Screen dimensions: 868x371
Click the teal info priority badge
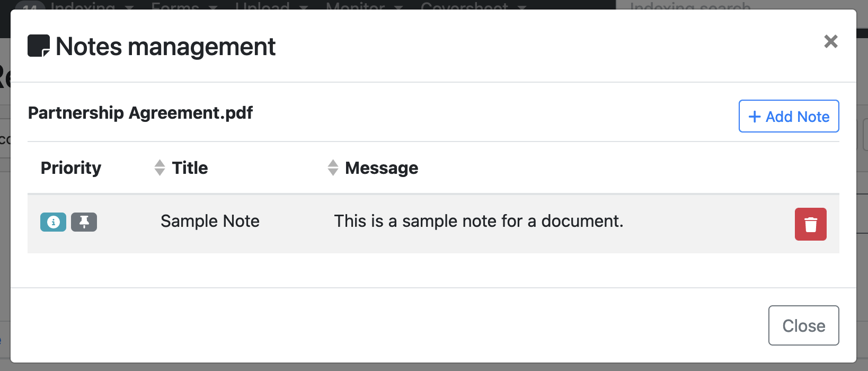(53, 222)
